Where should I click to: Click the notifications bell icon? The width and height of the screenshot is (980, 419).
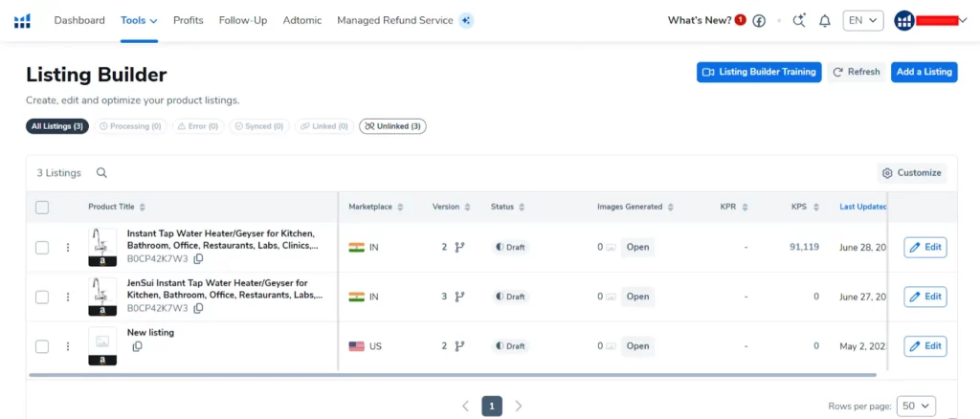(825, 21)
